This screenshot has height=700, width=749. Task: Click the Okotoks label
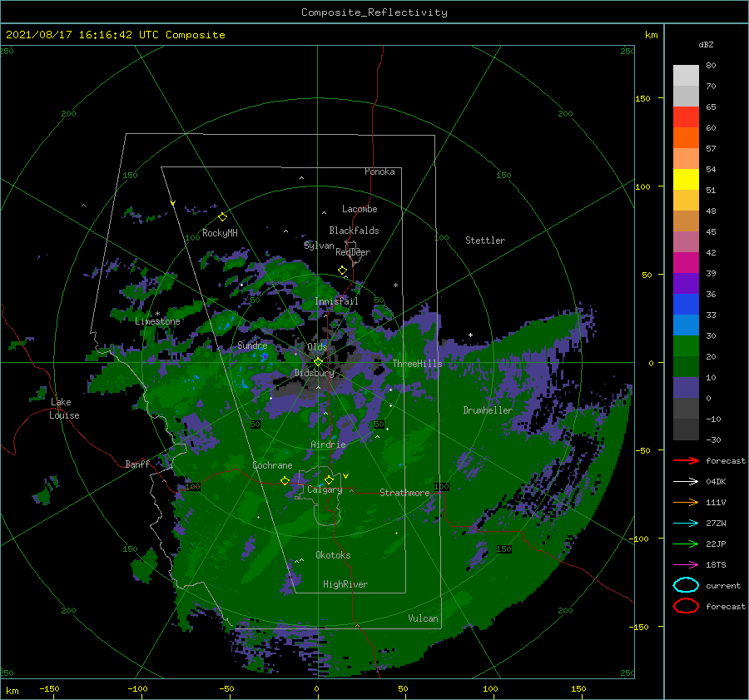coord(334,555)
